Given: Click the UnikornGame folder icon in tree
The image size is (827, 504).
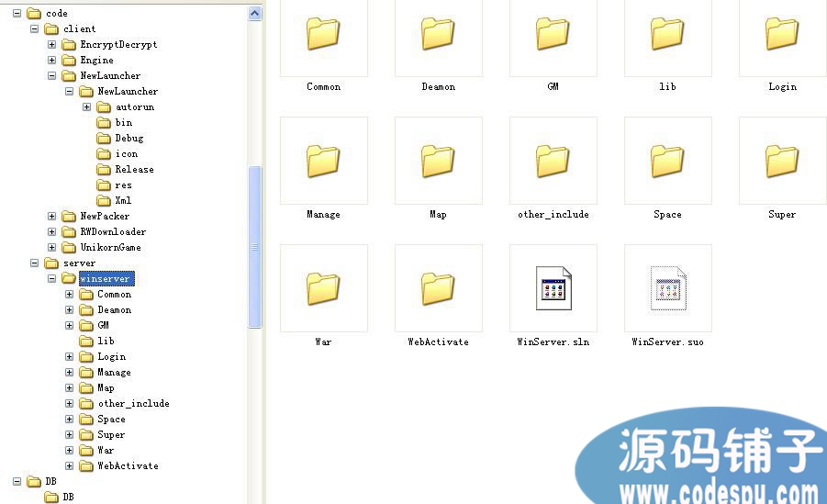Looking at the screenshot, I should (x=69, y=247).
